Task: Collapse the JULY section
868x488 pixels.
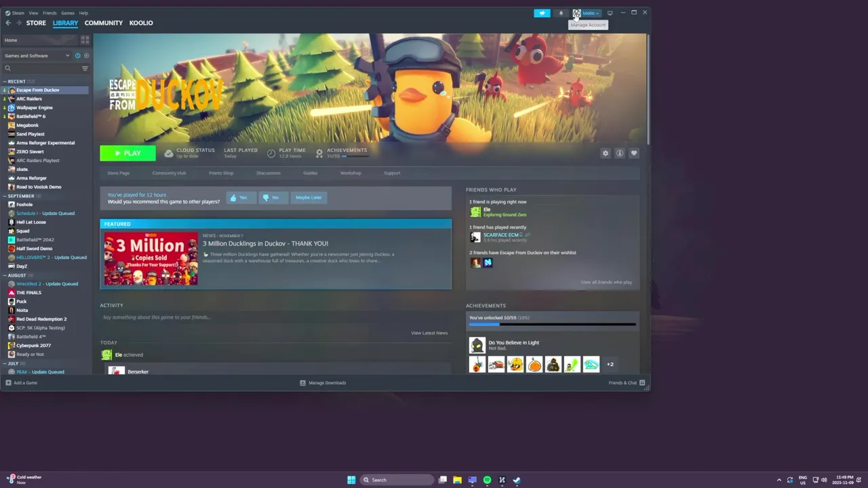Action: 5,363
